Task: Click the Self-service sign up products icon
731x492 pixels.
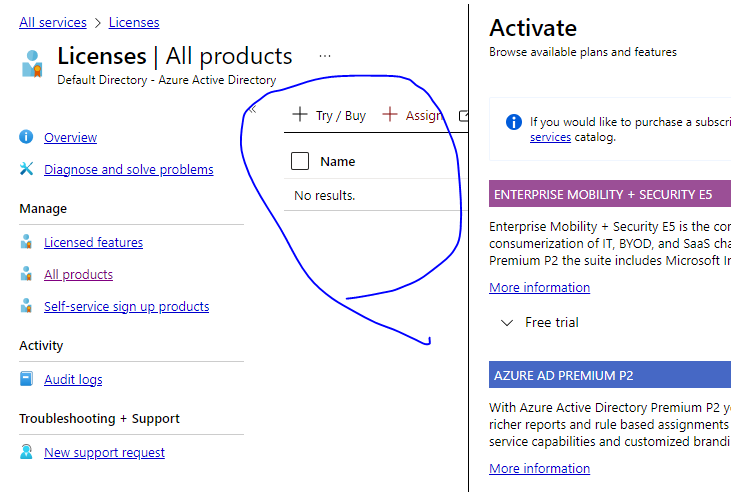Action: [27, 306]
